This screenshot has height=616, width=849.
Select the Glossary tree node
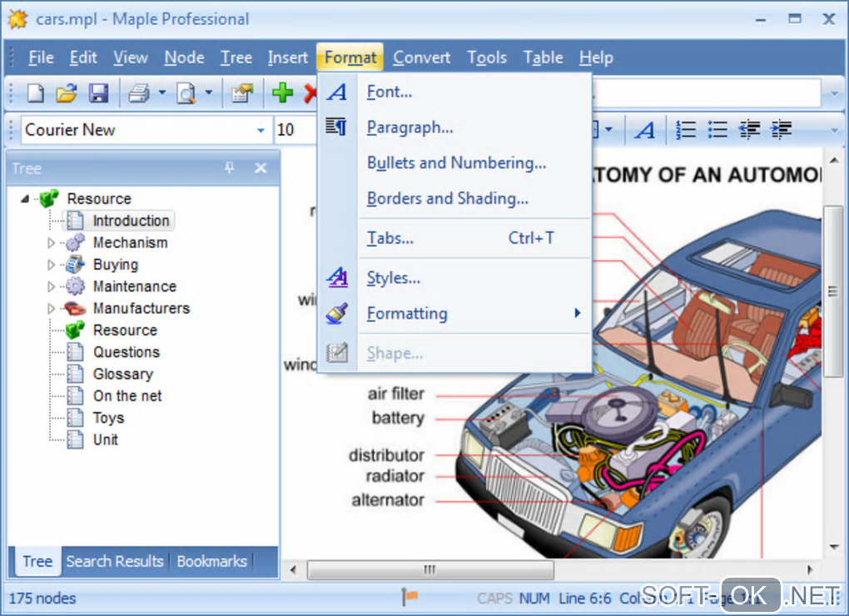[x=123, y=374]
